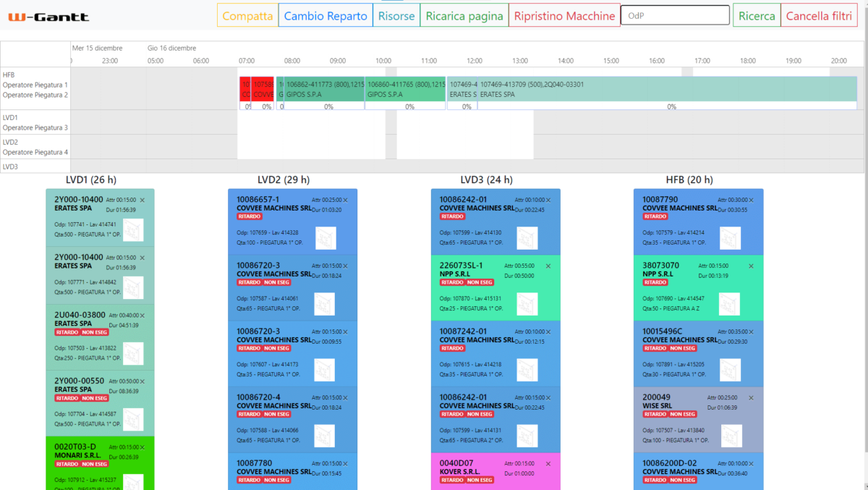Remove the 10086720-4 card using its X

click(345, 397)
